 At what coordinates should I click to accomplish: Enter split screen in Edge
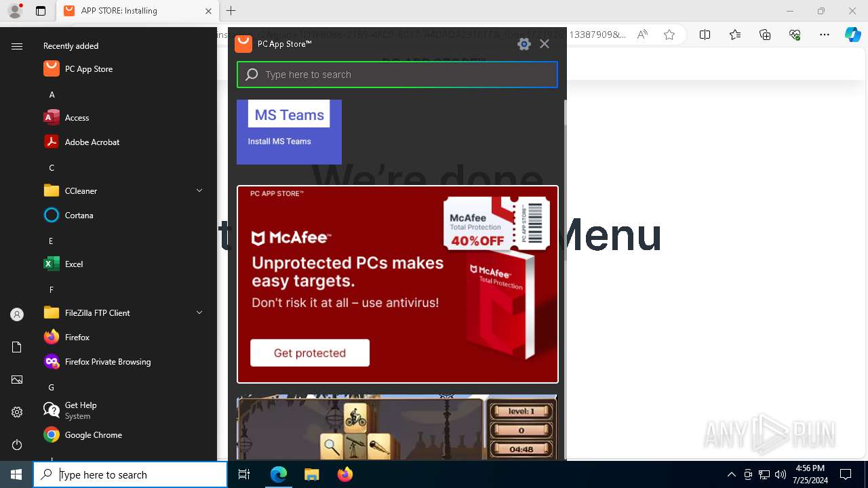(x=705, y=35)
